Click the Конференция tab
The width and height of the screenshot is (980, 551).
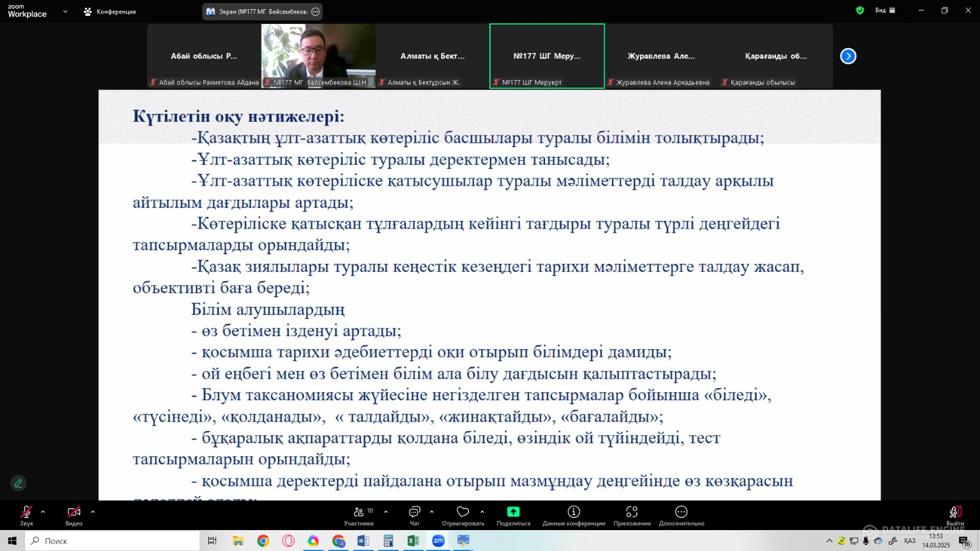[x=110, y=12]
